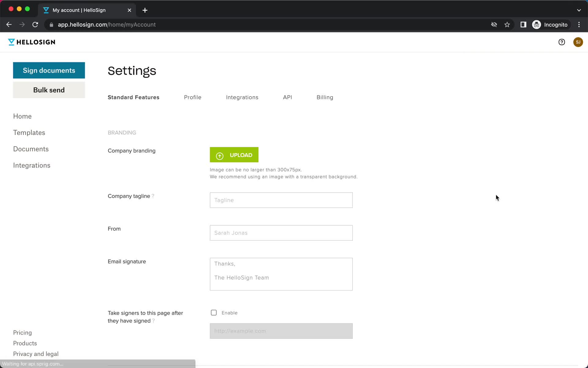Image resolution: width=588 pixels, height=368 pixels.
Task: Click the help question mark icon
Action: coord(562,41)
